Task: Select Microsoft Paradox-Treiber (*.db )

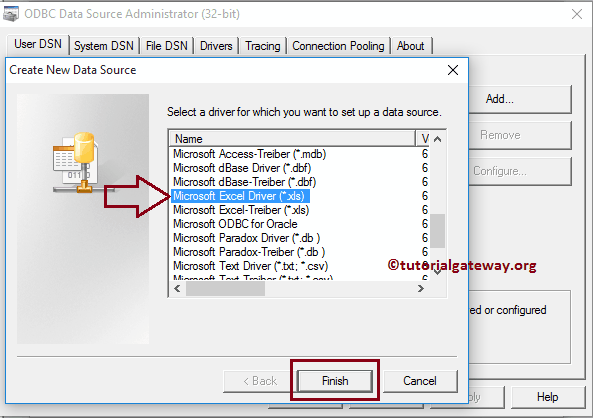Action: [x=249, y=252]
